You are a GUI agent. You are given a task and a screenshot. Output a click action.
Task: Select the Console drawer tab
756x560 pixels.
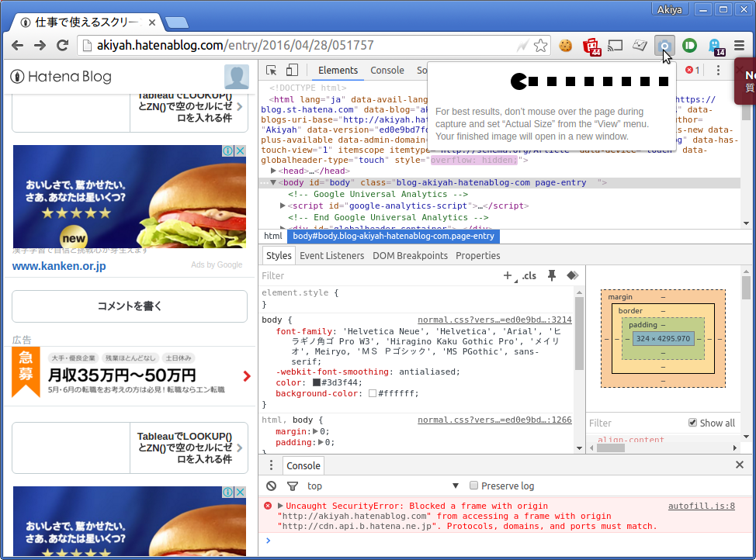coord(303,465)
